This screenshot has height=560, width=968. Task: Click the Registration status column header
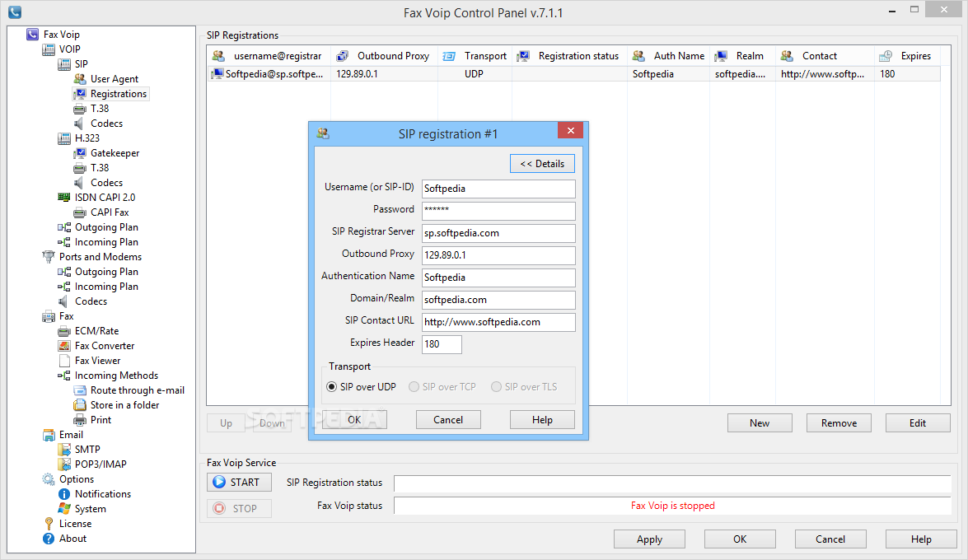point(569,55)
